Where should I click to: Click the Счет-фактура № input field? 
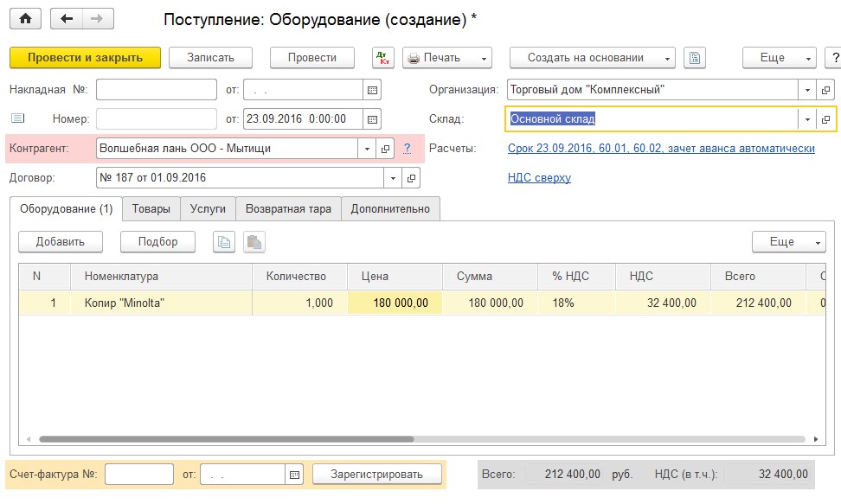point(140,474)
